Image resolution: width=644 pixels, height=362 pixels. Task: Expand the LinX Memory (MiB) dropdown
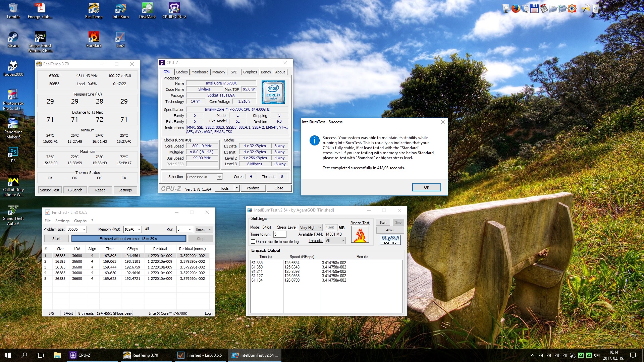138,230
